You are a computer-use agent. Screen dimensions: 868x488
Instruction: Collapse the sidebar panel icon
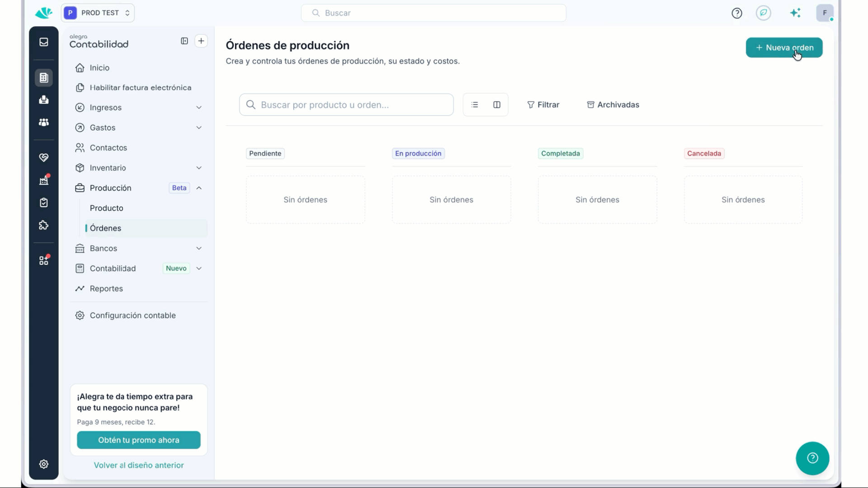pyautogui.click(x=184, y=41)
